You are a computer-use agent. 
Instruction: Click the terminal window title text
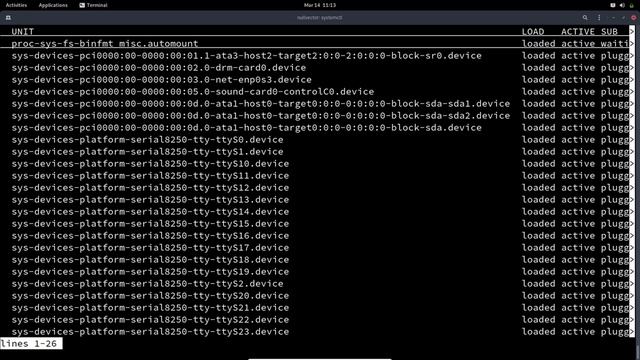pos(320,18)
